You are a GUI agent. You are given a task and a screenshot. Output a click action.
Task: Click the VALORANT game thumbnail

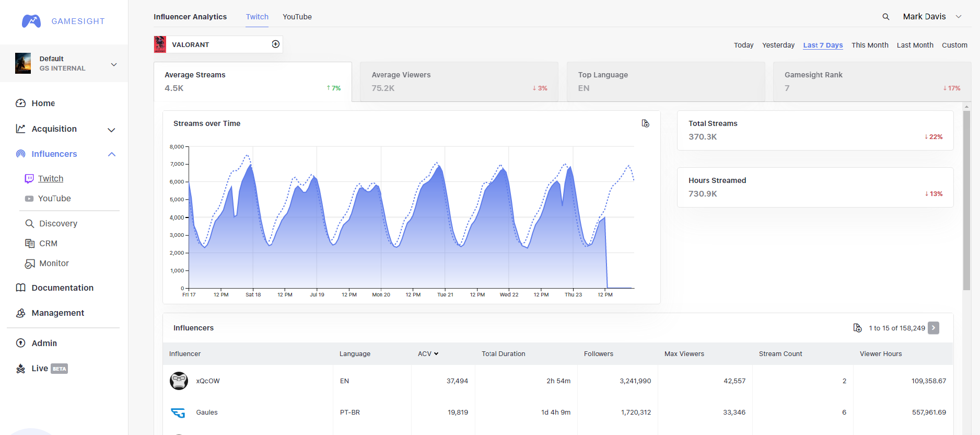pyautogui.click(x=160, y=44)
